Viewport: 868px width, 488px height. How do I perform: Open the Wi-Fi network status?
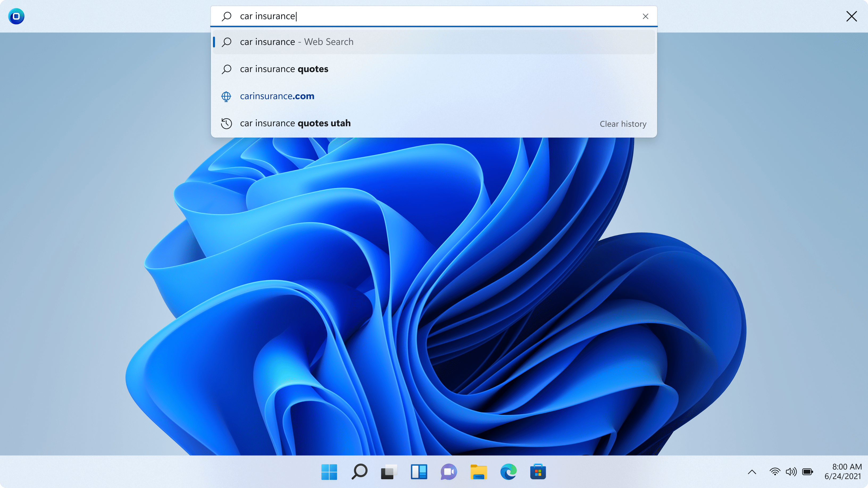775,472
